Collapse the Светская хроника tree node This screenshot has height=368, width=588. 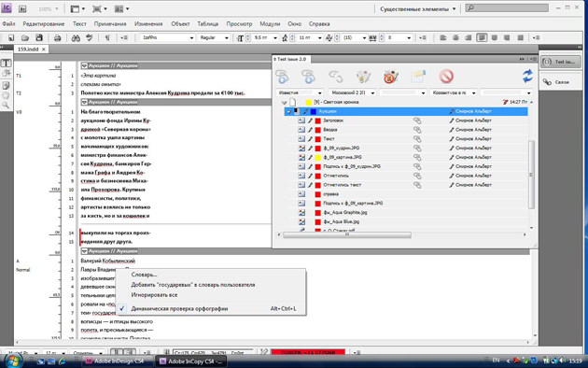coord(284,102)
